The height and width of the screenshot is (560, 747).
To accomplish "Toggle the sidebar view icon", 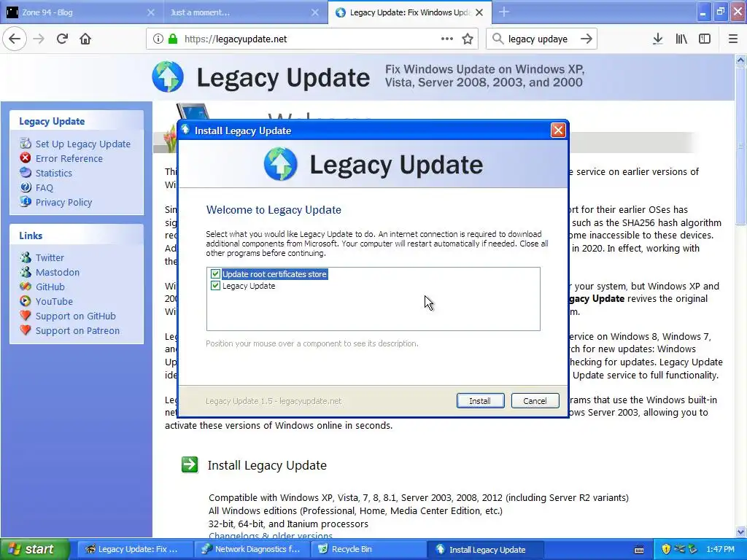I will (705, 39).
